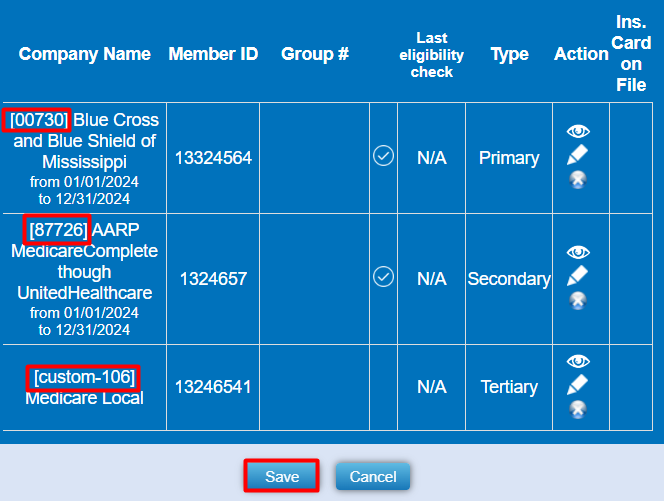Edit the AARP MedicareComplete insurance entry
Screen dimensions: 664x501
tap(578, 276)
